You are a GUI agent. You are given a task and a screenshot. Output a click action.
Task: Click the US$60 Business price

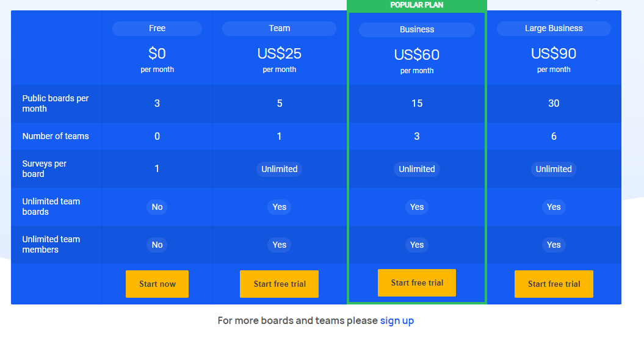coord(417,55)
